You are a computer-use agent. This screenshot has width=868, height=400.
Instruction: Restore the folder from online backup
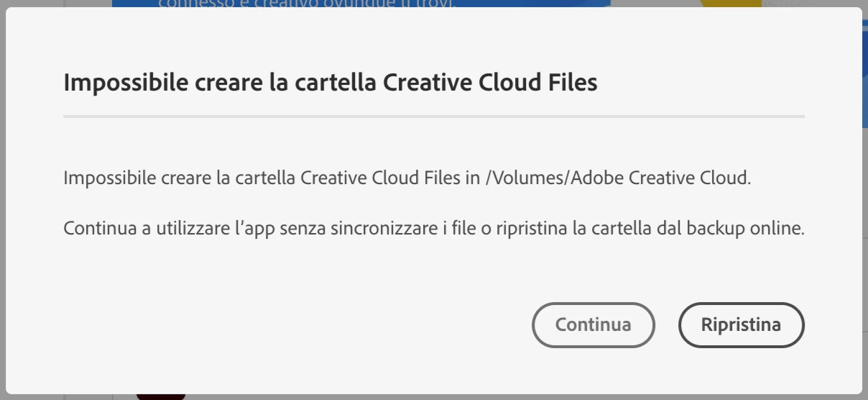(x=741, y=325)
